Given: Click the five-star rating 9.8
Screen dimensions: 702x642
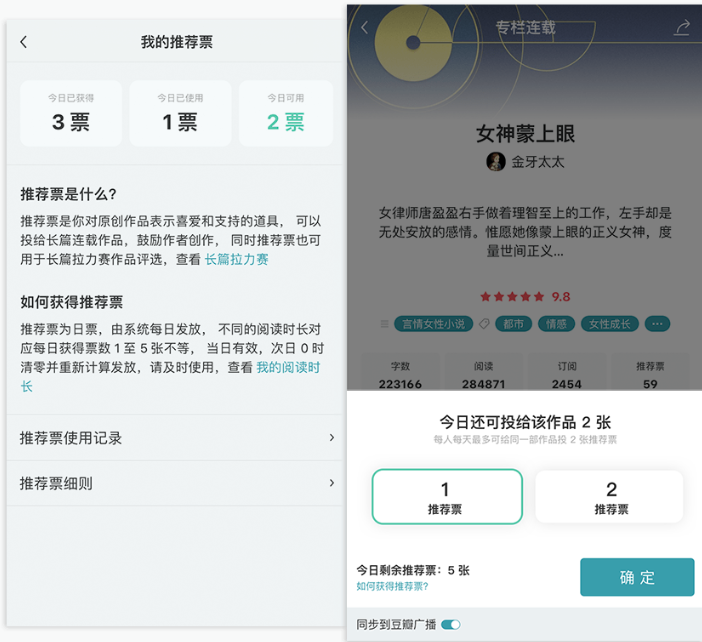Looking at the screenshot, I should [x=525, y=296].
